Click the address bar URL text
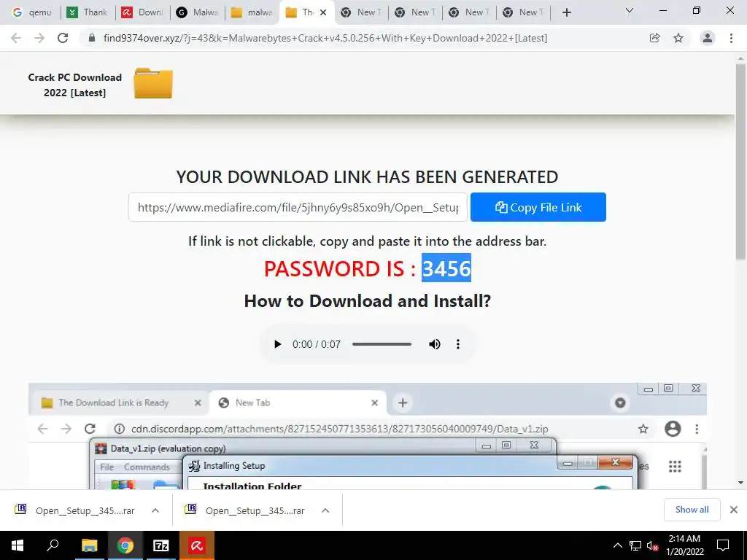This screenshot has width=747, height=560. [325, 38]
